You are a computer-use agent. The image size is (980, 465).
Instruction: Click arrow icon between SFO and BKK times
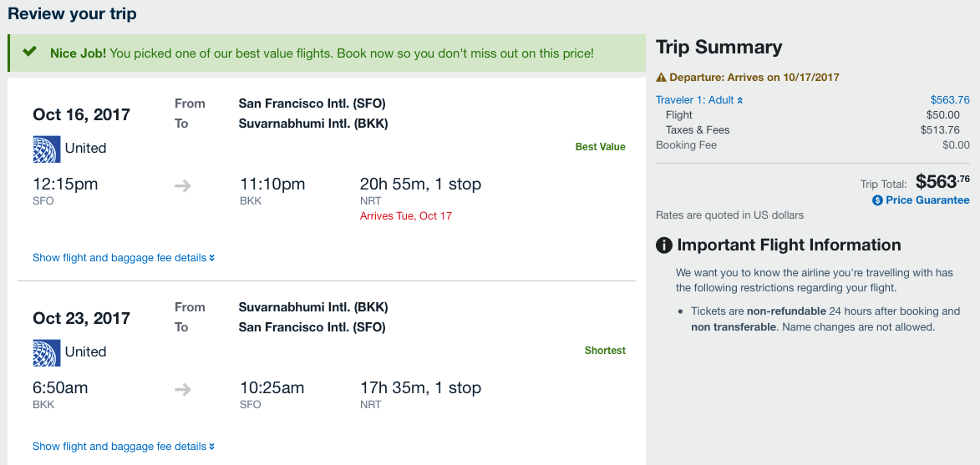(x=183, y=185)
